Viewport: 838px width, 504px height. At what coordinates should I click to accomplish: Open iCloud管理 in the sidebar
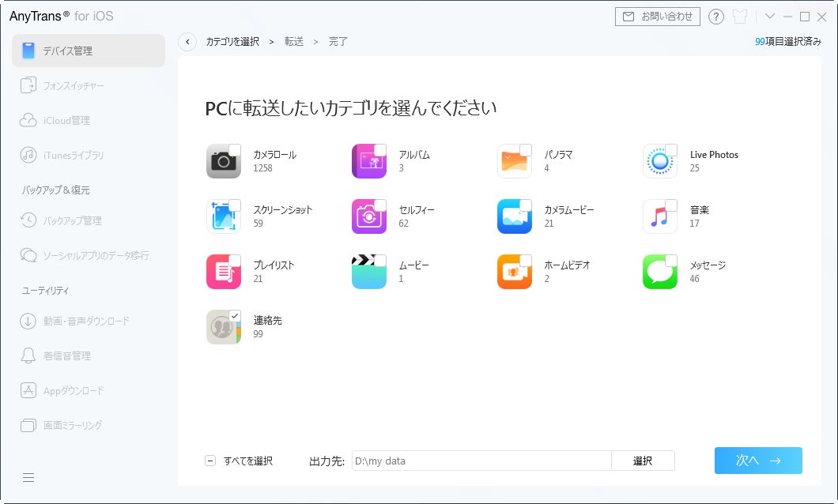(x=89, y=120)
